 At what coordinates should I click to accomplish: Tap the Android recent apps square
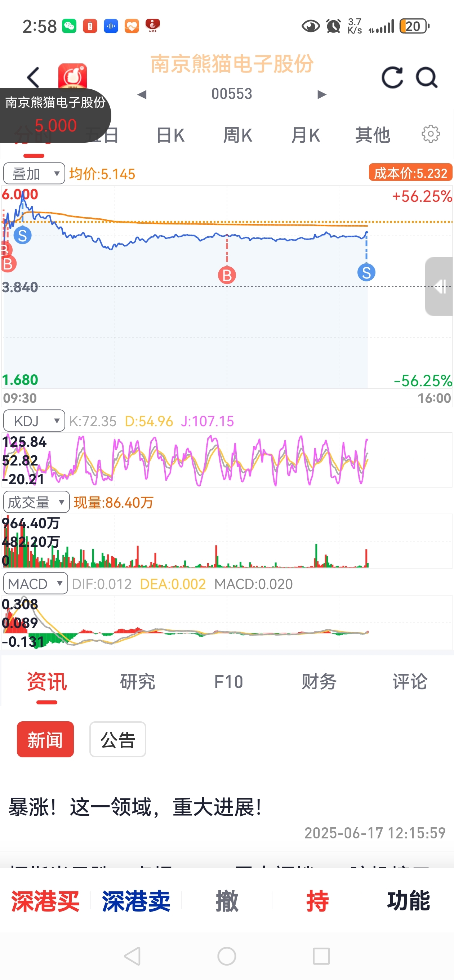tap(321, 956)
